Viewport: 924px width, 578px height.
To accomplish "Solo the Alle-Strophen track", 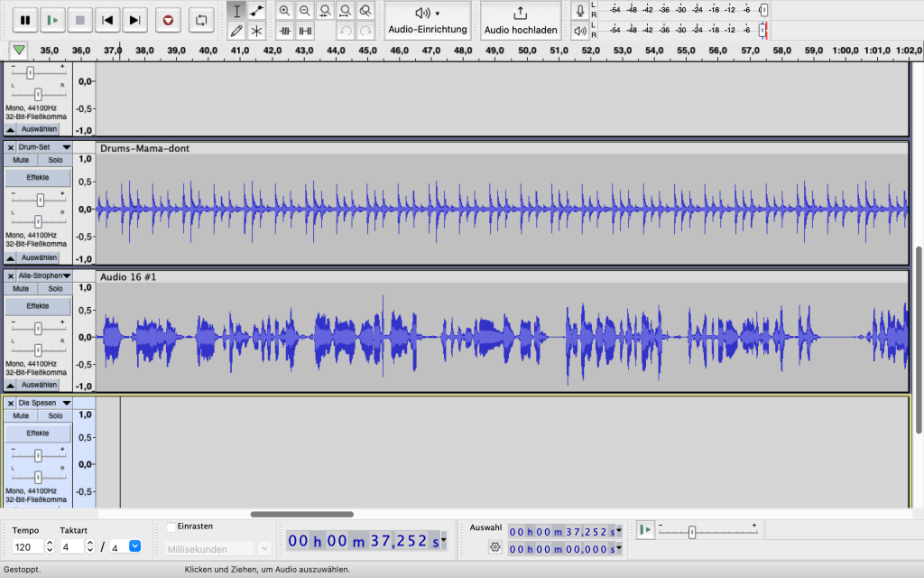I will pyautogui.click(x=55, y=289).
